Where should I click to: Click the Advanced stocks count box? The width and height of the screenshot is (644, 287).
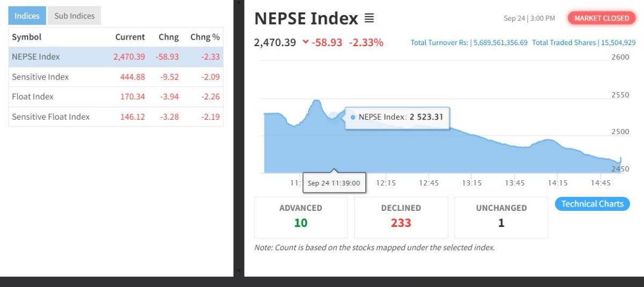[301, 217]
